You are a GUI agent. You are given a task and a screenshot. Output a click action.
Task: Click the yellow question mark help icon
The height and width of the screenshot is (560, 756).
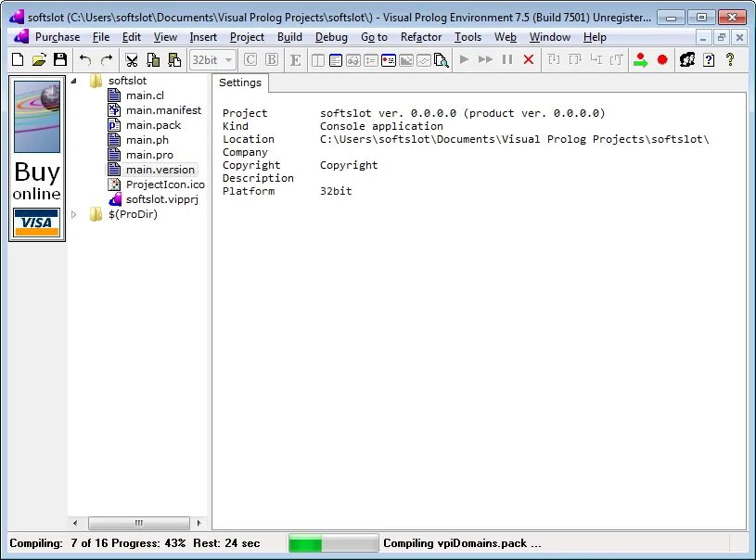pos(730,59)
